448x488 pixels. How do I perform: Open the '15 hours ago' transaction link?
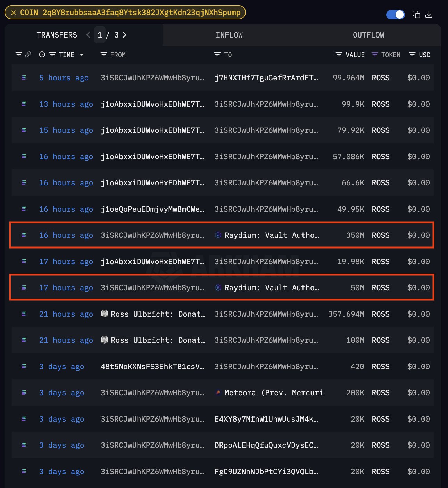[66, 130]
